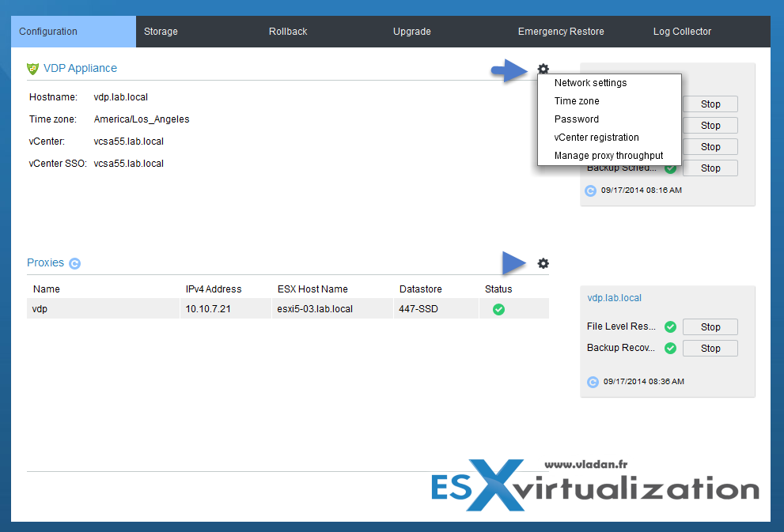Sort by the Name column header

(47, 289)
